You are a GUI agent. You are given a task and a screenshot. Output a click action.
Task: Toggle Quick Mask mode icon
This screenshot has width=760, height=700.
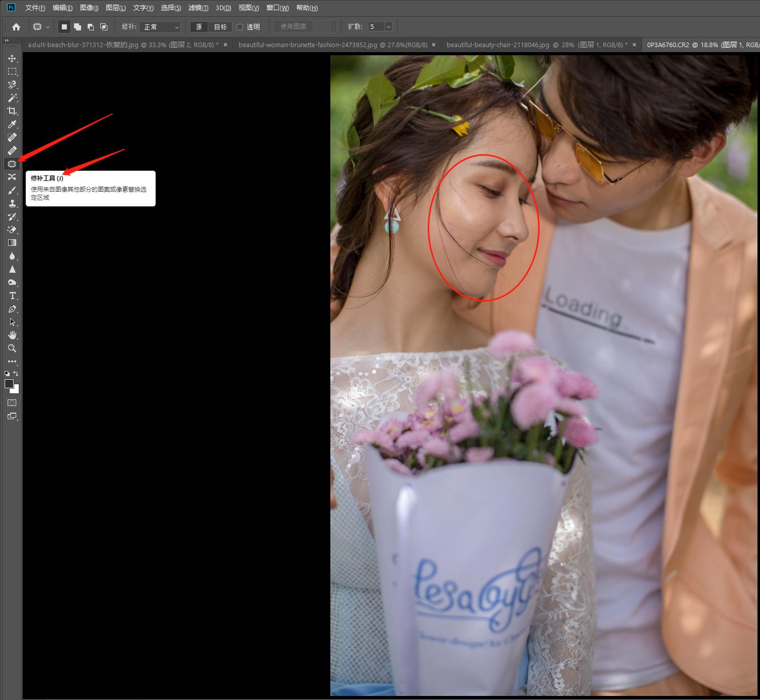(x=12, y=403)
